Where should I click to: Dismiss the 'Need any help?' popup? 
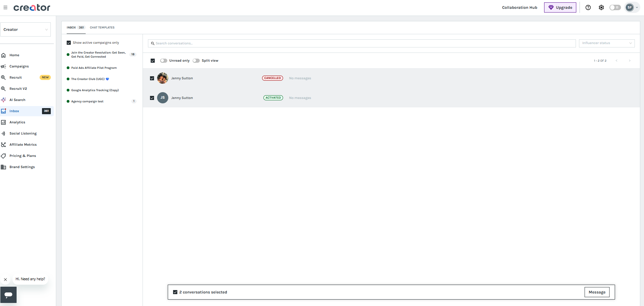(5, 280)
